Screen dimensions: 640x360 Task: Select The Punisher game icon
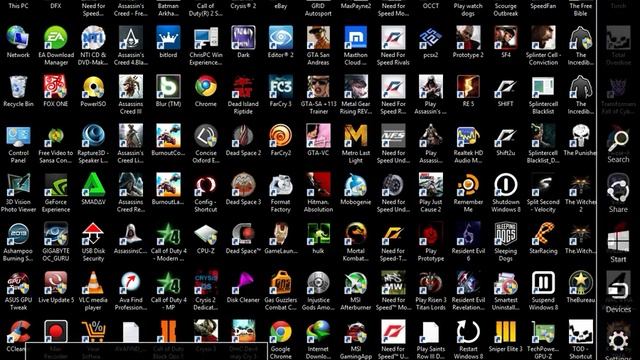(x=580, y=136)
